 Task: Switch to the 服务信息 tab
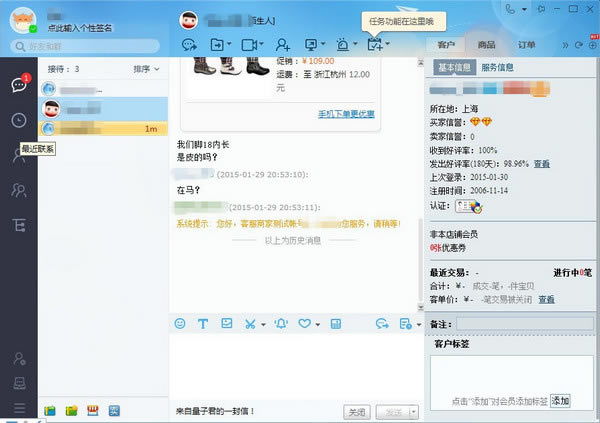498,67
